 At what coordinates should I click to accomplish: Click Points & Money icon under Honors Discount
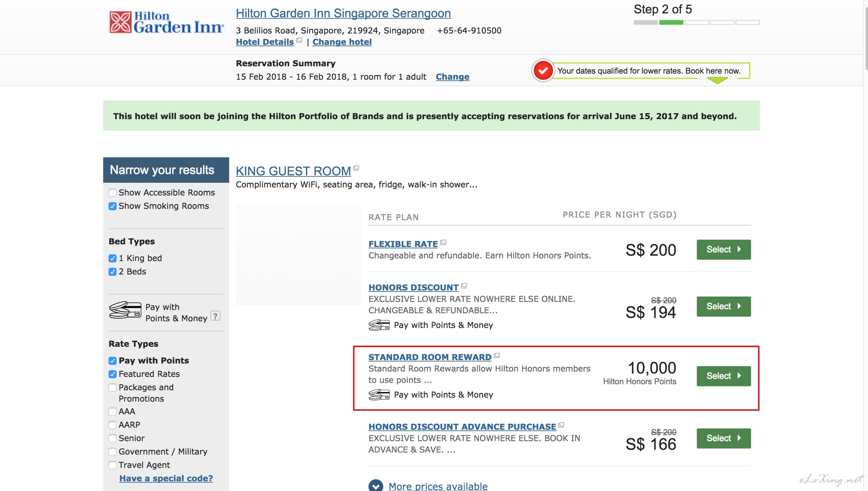379,325
